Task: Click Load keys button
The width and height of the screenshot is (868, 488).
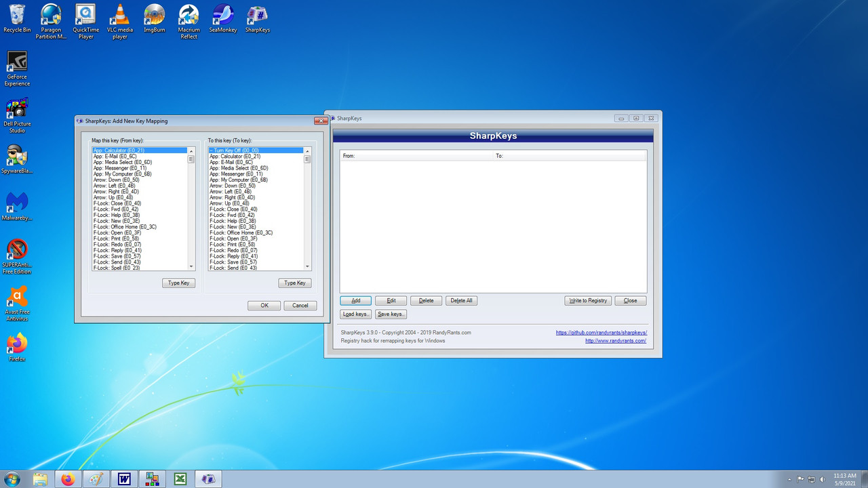Action: click(x=356, y=314)
